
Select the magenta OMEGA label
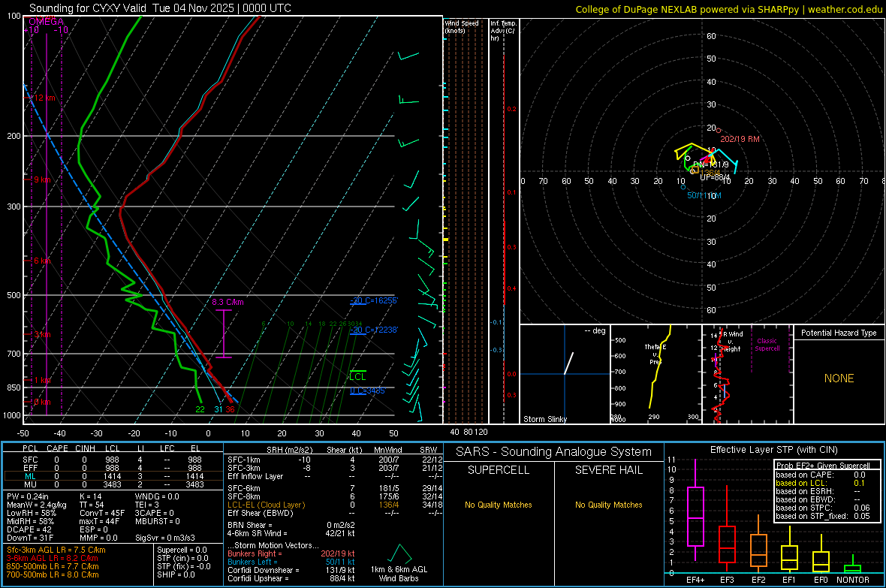46,22
